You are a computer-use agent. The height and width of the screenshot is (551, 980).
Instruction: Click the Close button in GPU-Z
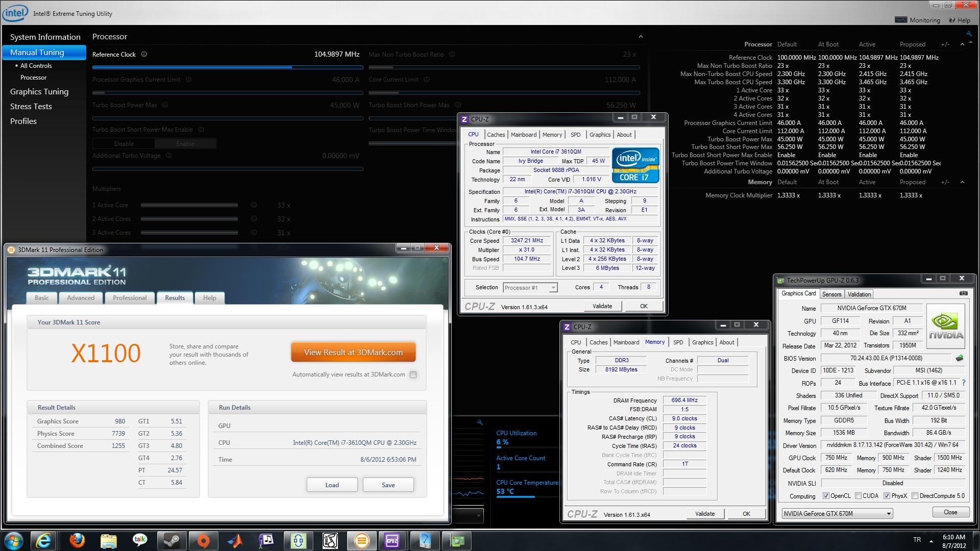(x=950, y=512)
